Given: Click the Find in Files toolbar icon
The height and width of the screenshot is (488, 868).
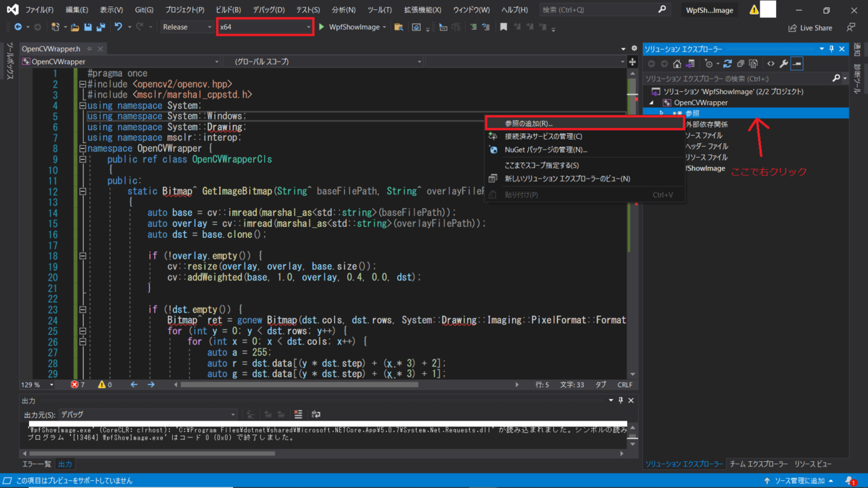Looking at the screenshot, I should [397, 27].
